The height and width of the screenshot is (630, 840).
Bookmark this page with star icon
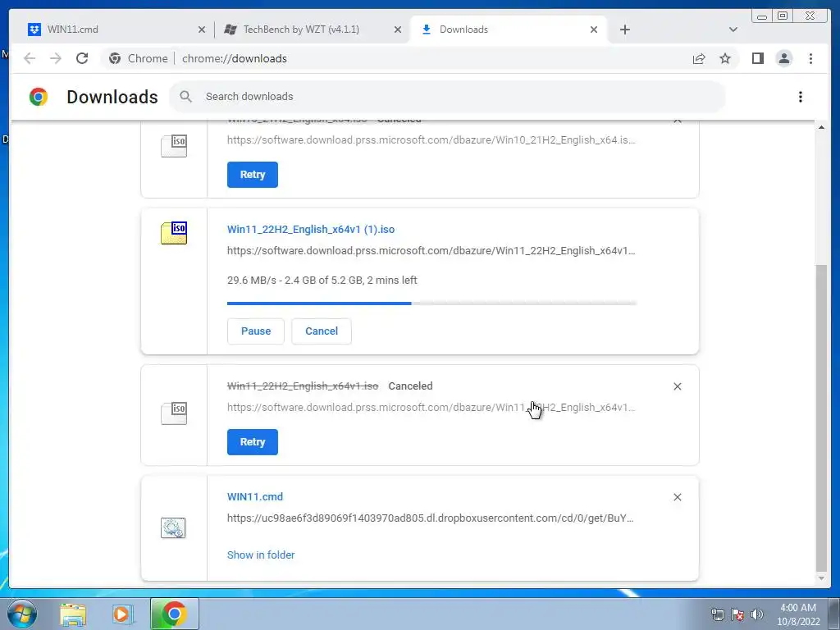725,58
